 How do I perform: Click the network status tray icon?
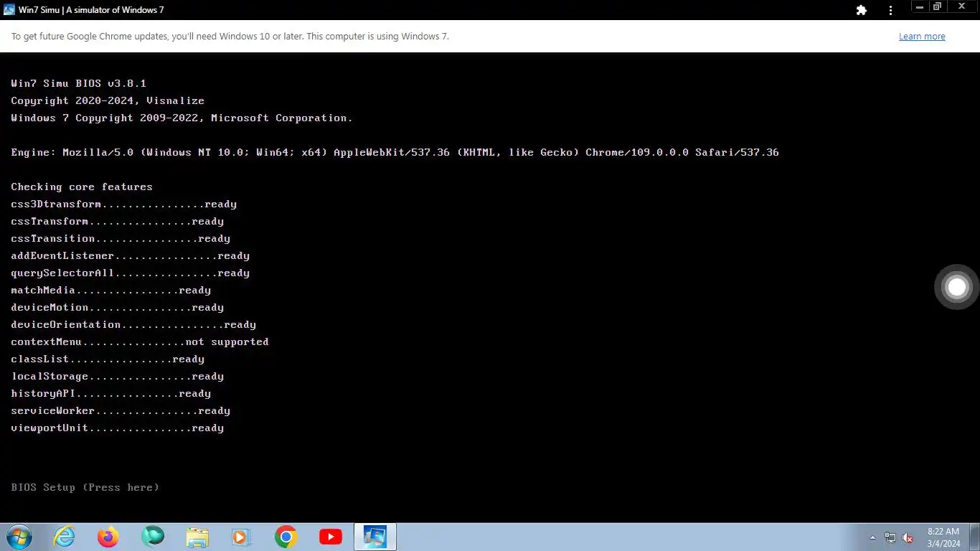[890, 537]
